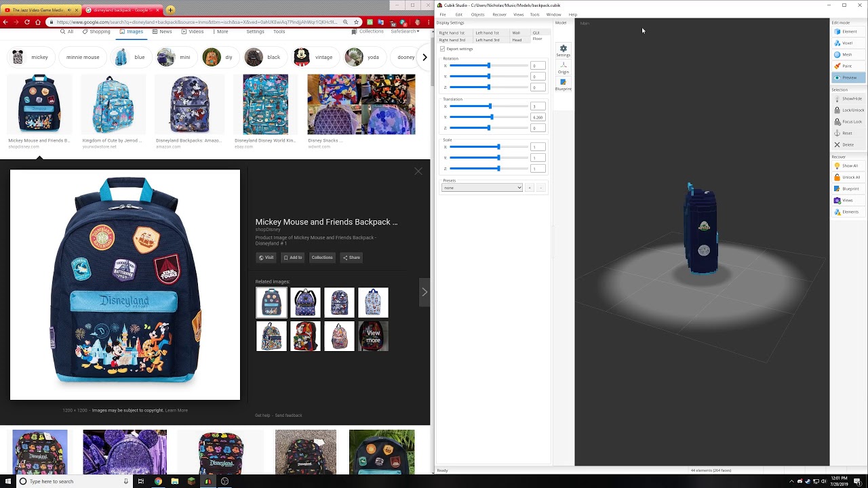
Task: Open the SafeSearch dropdown
Action: click(405, 31)
